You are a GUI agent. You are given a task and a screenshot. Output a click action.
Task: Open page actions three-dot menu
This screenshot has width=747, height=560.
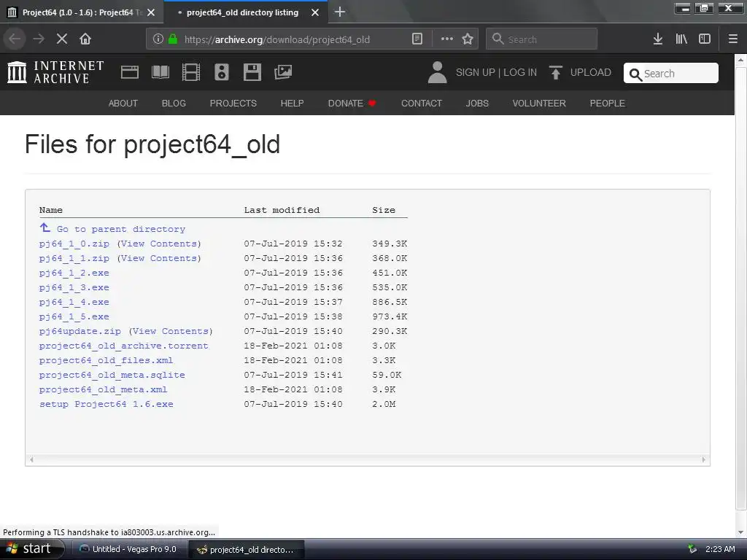tap(447, 39)
